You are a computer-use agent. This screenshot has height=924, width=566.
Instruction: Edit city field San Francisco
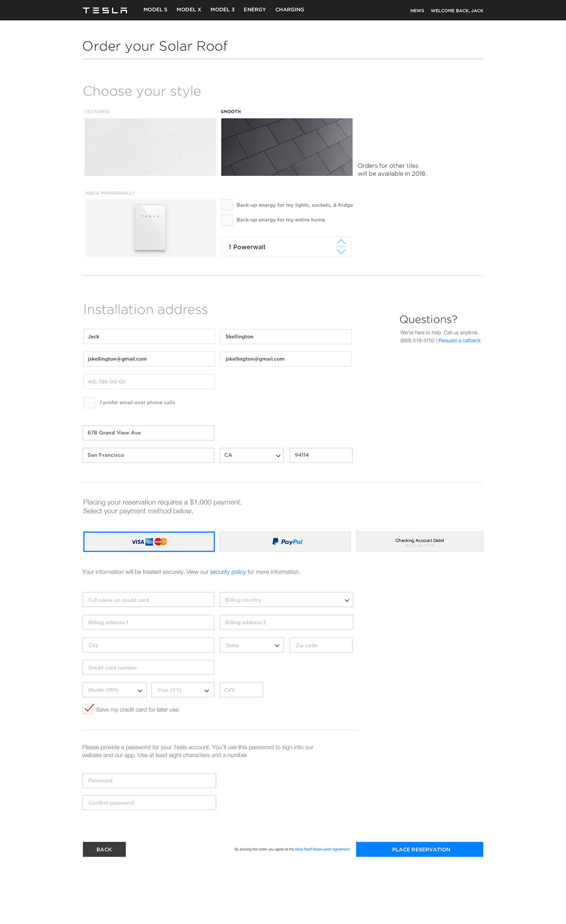(x=148, y=455)
